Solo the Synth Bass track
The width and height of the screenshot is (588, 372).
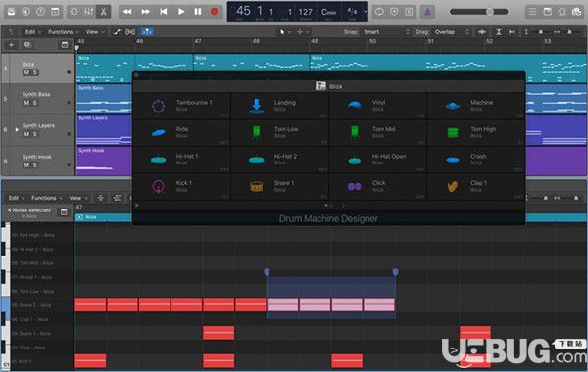point(34,103)
